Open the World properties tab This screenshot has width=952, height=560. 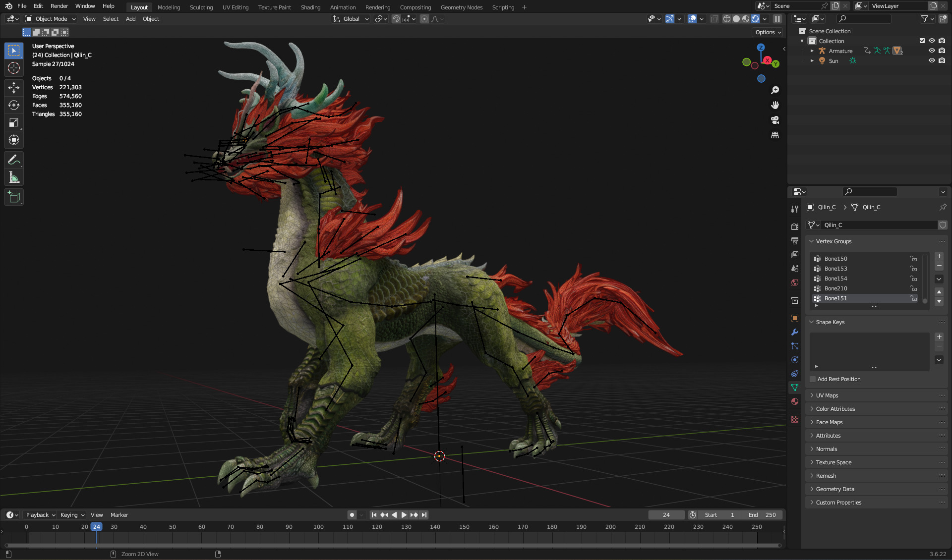(x=795, y=282)
